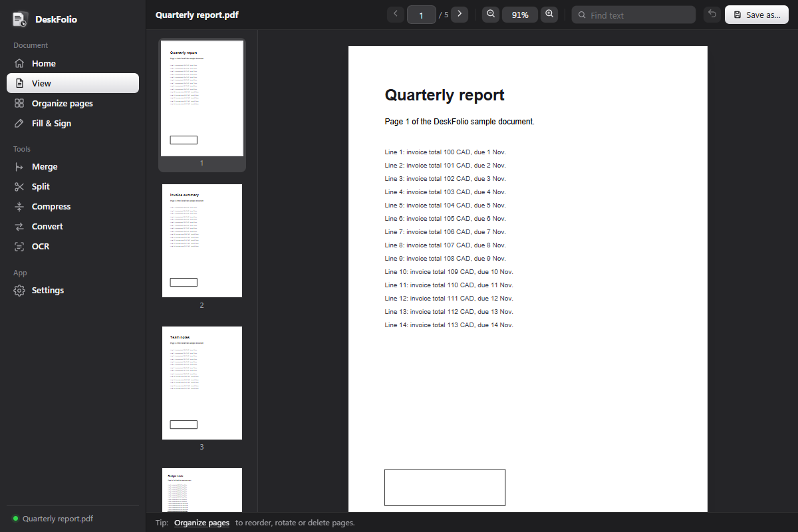The image size is (798, 532).
Task: Click the Settings gear icon
Action: [19, 291]
